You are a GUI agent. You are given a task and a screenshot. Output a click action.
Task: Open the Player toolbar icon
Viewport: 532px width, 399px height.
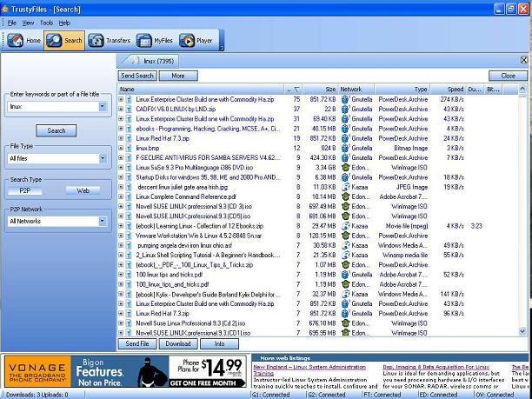[187, 40]
